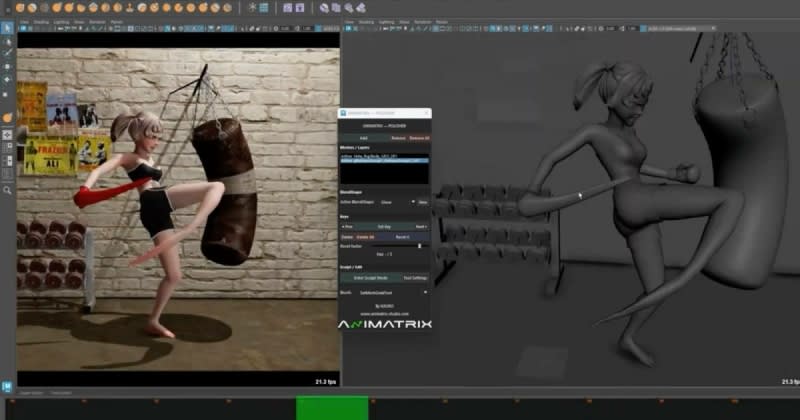This screenshot has width=800, height=420.
Task: Click the green highlighted range on the timeline
Action: tap(332, 408)
